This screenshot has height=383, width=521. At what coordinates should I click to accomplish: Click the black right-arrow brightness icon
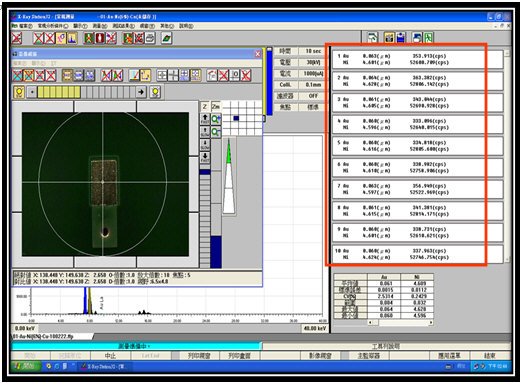pos(141,92)
